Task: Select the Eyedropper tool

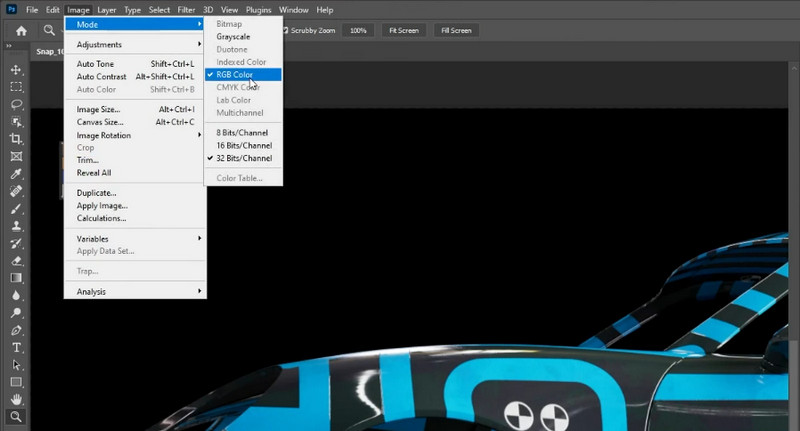Action: [x=16, y=174]
